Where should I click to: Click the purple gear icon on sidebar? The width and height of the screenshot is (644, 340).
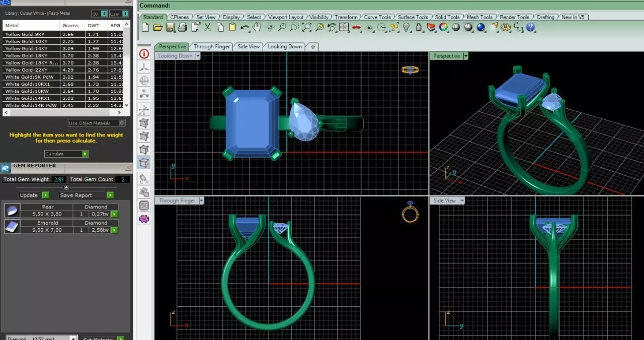pos(144,219)
